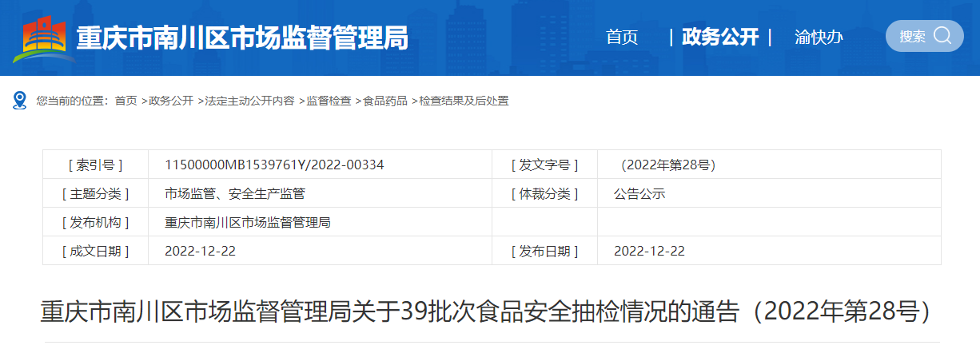This screenshot has height=357, width=980.
Task: Select the index number 11500000MB1539761Y/2022-00334
Action: tap(274, 165)
